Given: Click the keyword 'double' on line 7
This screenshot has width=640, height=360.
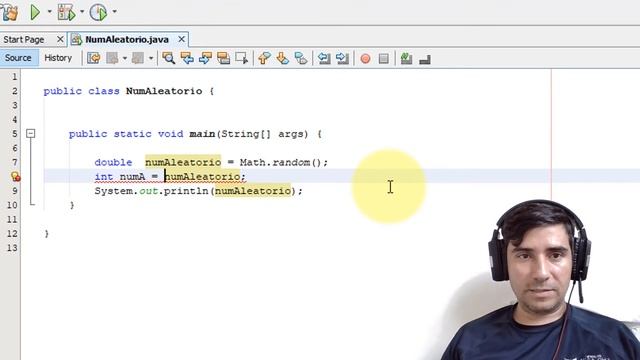Looking at the screenshot, I should (113, 162).
